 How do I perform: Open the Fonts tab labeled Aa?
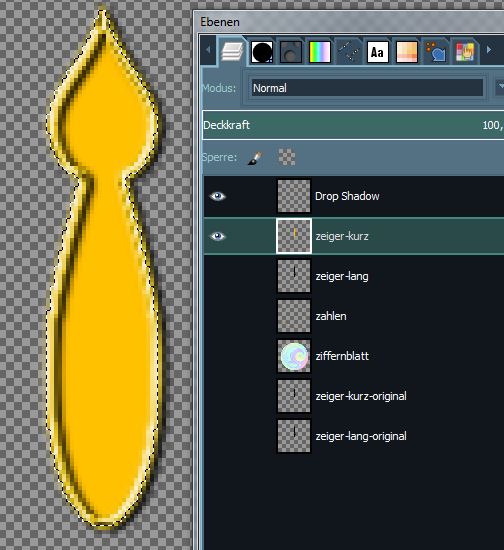[377, 52]
